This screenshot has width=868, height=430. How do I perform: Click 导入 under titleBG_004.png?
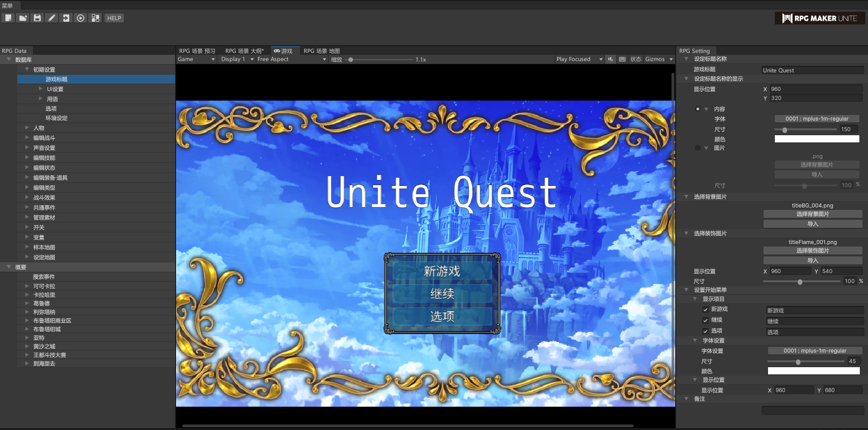tap(813, 224)
